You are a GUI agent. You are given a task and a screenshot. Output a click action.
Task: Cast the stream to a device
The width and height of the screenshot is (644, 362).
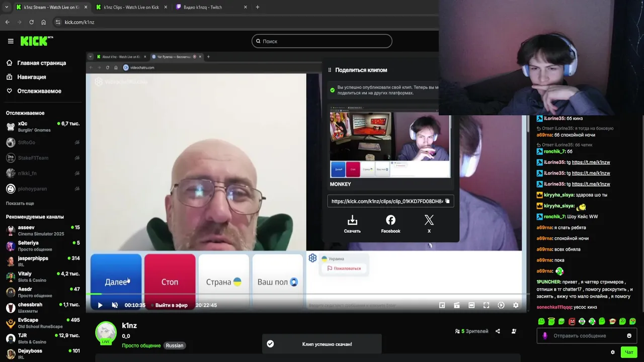457,305
